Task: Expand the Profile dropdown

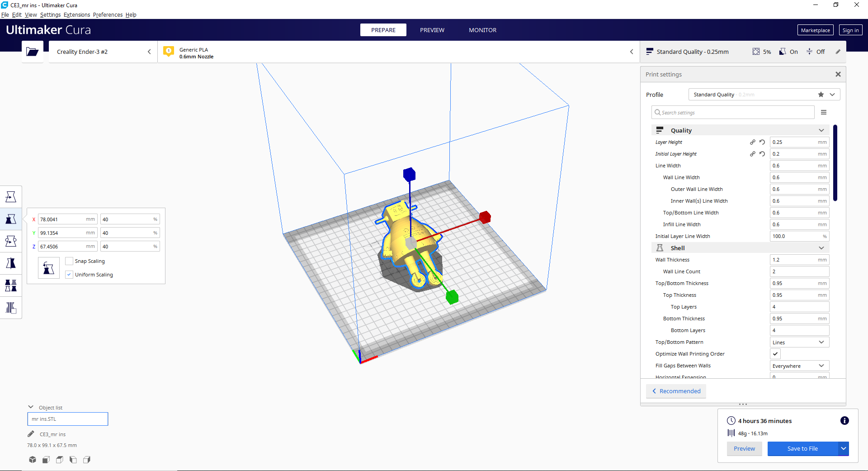Action: tap(832, 95)
